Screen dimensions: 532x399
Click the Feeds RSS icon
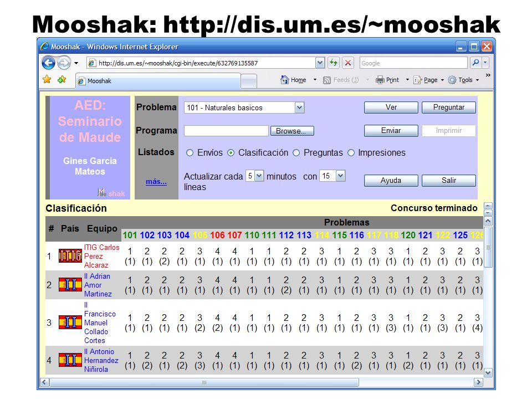tap(327, 80)
